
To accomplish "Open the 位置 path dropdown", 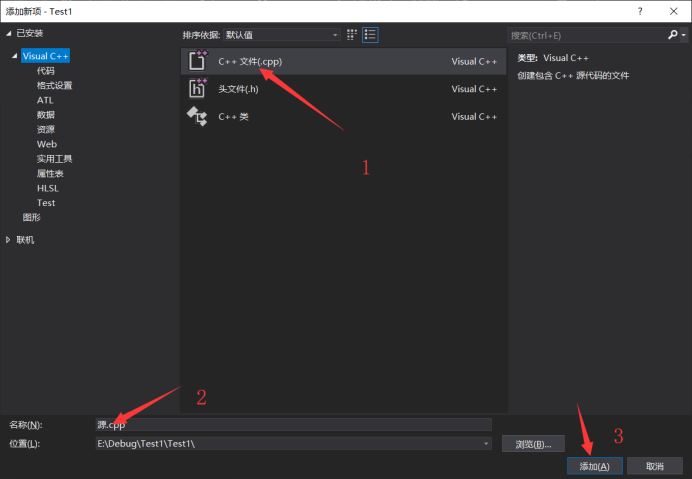I will click(x=486, y=444).
